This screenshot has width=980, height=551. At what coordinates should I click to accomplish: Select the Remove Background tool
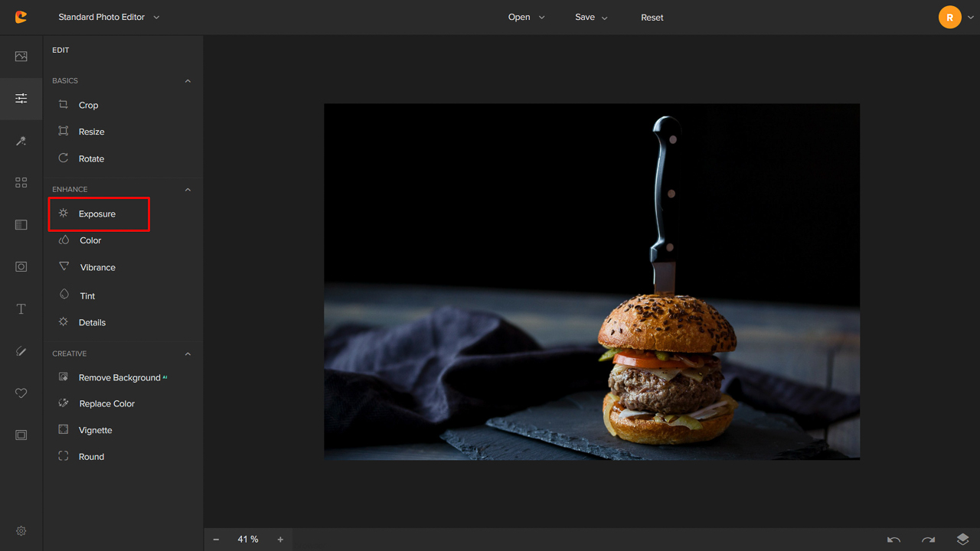(119, 378)
